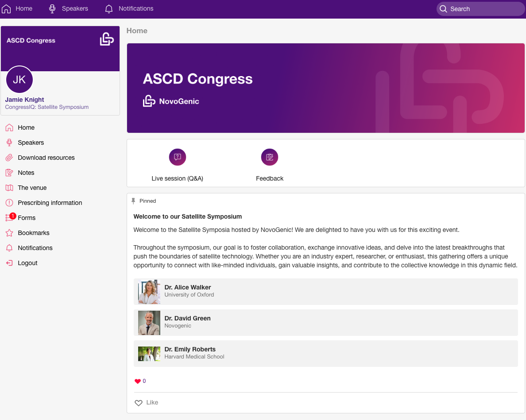Click Logout in the sidebar
The width and height of the screenshot is (526, 420).
(27, 263)
